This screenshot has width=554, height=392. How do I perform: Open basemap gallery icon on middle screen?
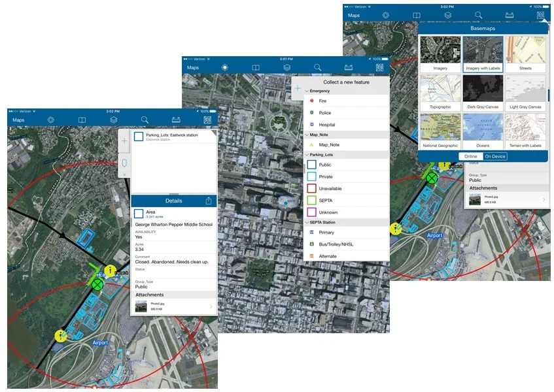379,67
